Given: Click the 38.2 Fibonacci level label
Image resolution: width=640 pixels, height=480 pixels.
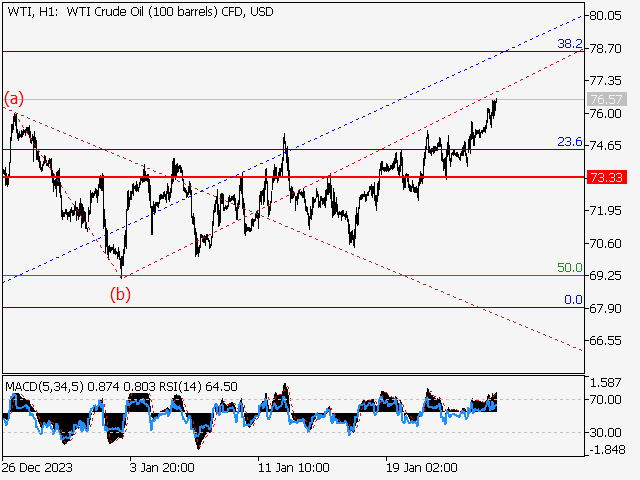Looking at the screenshot, I should click(x=570, y=44).
